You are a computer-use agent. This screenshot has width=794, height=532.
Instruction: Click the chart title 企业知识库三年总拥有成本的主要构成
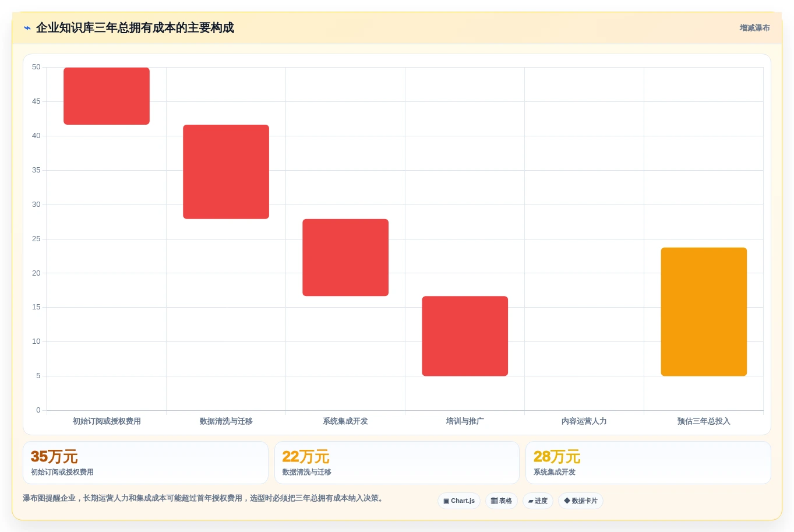click(x=135, y=28)
